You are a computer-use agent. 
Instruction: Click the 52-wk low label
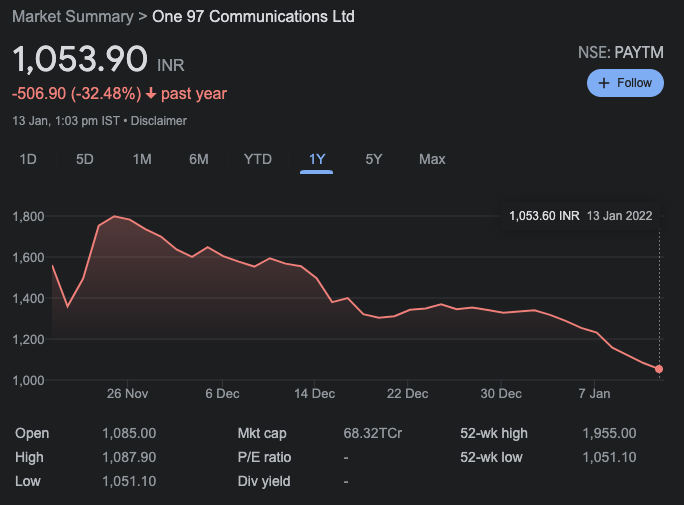click(x=491, y=457)
